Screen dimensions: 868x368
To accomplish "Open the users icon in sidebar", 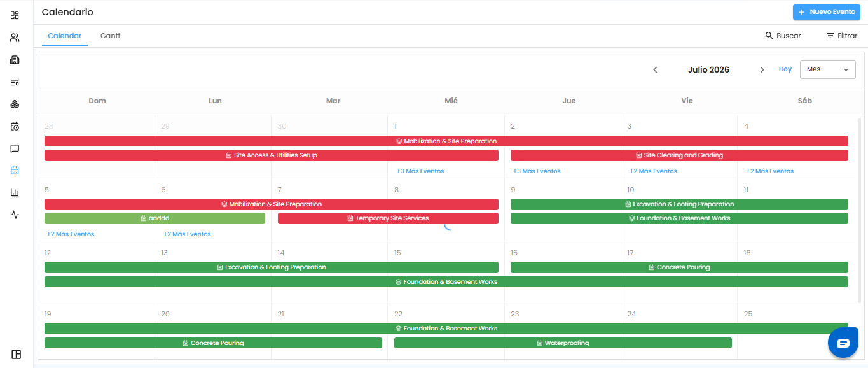I will click(x=15, y=38).
